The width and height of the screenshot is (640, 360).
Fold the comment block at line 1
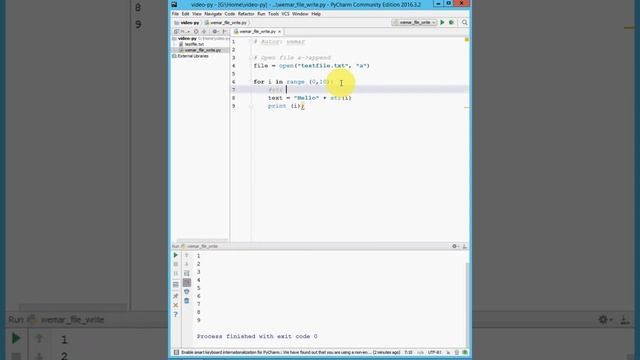click(x=251, y=42)
